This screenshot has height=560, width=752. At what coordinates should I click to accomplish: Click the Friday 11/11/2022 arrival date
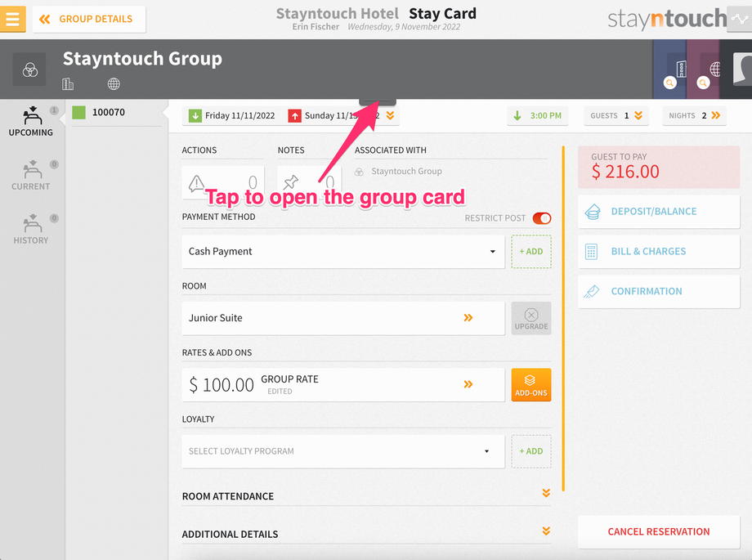point(239,115)
